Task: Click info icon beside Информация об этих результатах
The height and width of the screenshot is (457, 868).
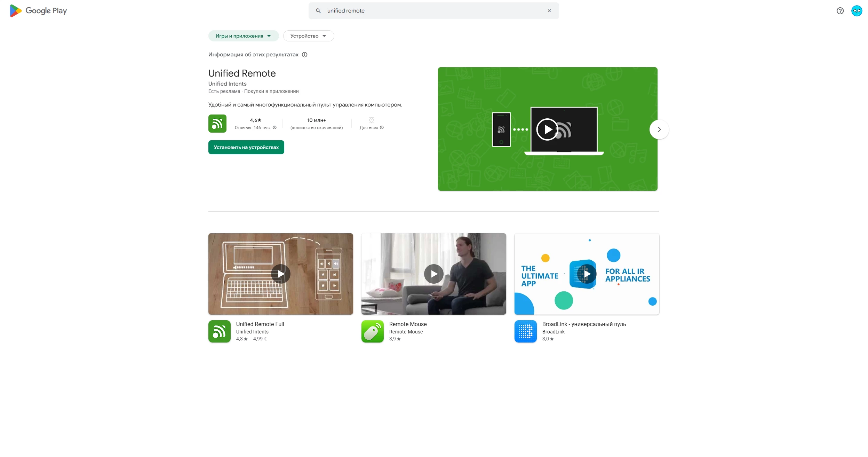Action: (x=304, y=55)
